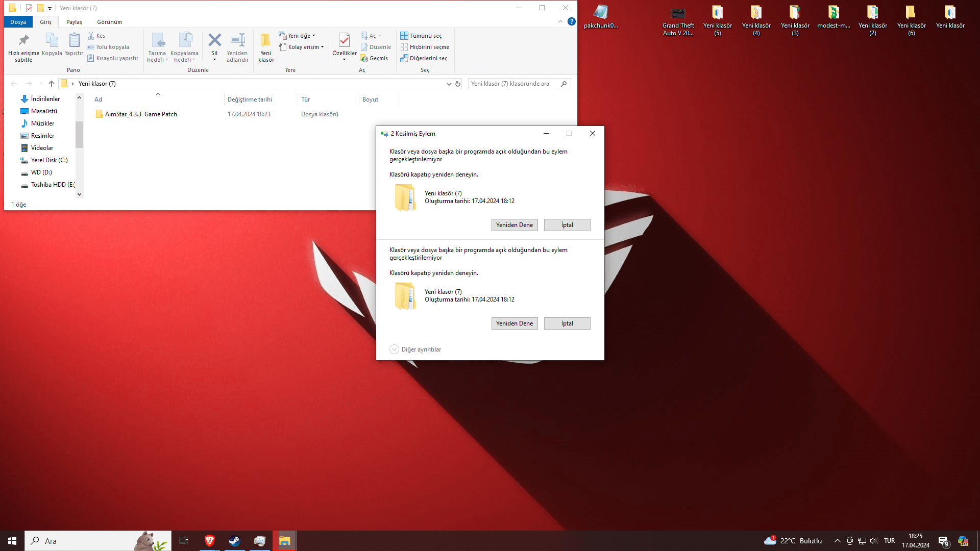
Task: Click Düzenle in the Aç group
Action: coord(376,47)
